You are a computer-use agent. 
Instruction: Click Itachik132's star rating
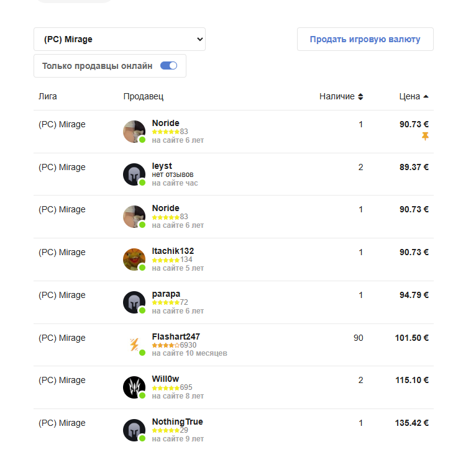point(166,260)
